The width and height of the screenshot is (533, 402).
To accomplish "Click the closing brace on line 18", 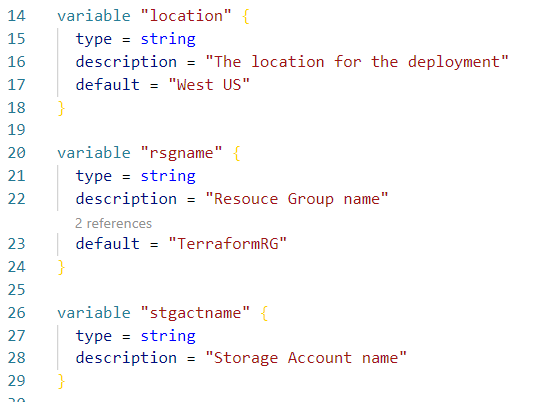I will click(61, 108).
